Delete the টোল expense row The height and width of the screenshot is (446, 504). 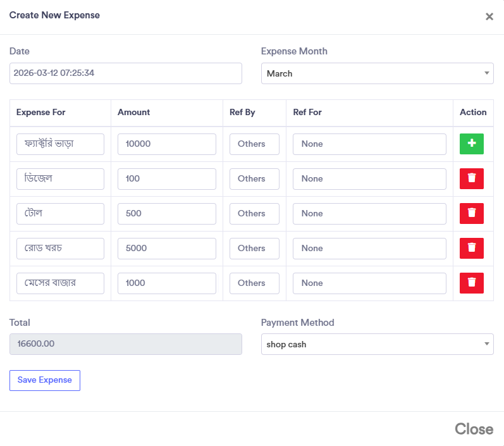click(x=471, y=213)
